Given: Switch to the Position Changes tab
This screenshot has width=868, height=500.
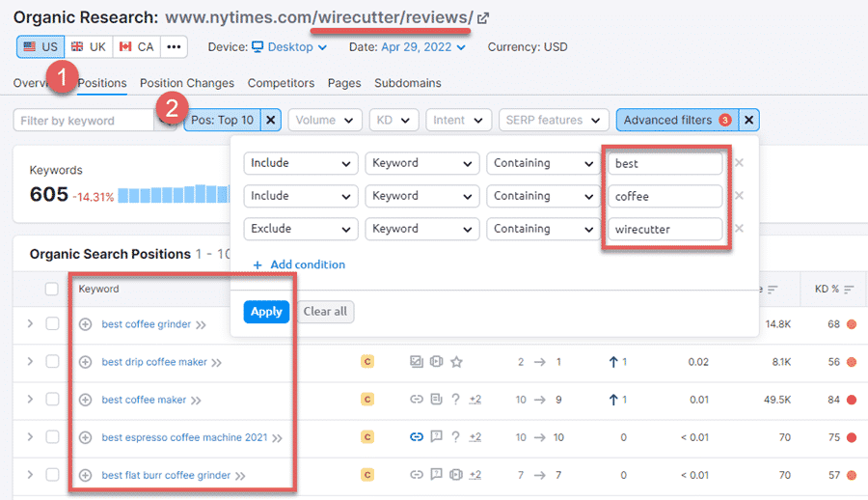Looking at the screenshot, I should (x=187, y=83).
